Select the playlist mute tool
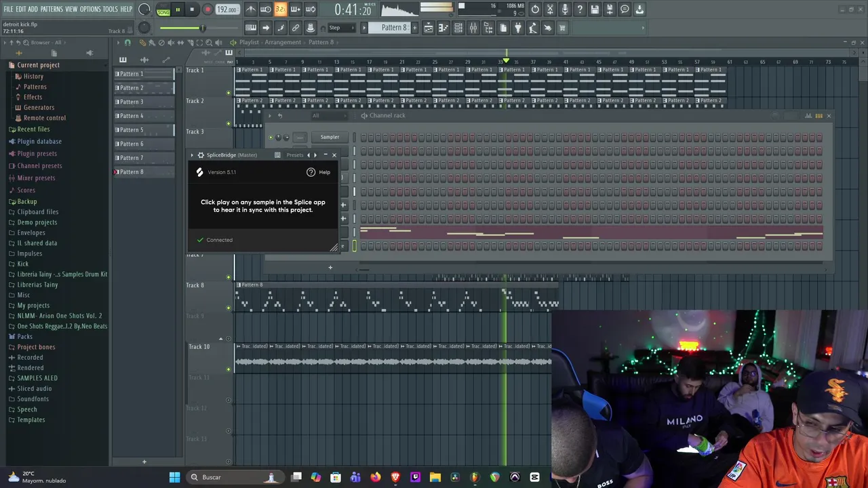The height and width of the screenshot is (488, 868). pos(170,43)
